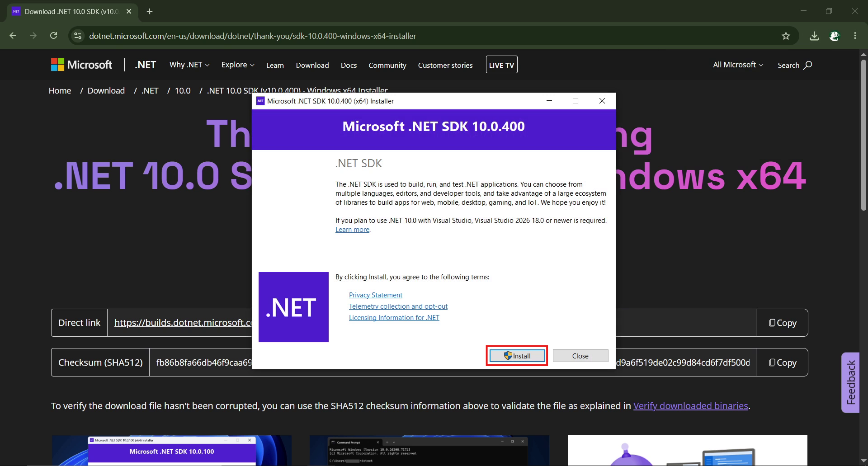868x466 pixels.
Task: Open Telemetry collection and opt-out link
Action: [398, 306]
